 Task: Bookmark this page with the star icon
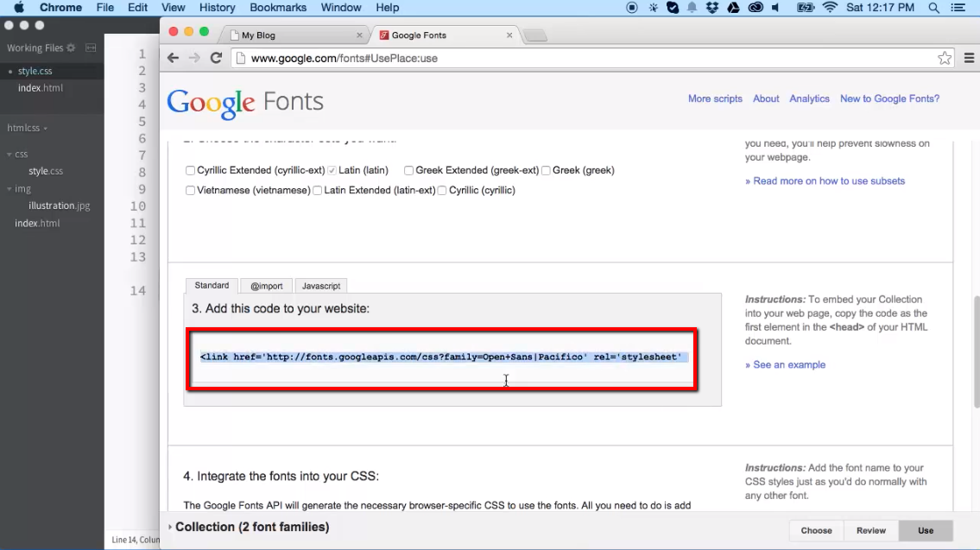click(945, 58)
